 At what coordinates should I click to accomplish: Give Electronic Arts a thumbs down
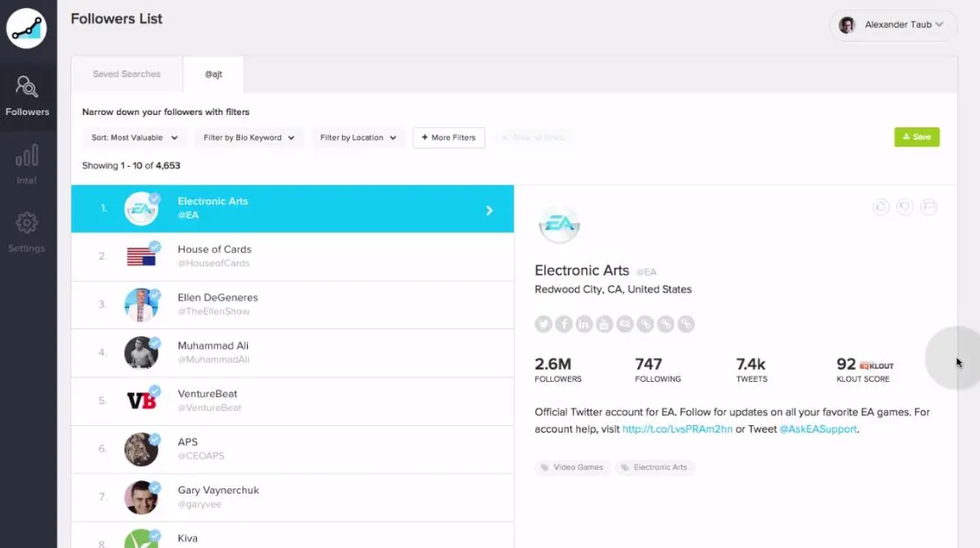[904, 207]
